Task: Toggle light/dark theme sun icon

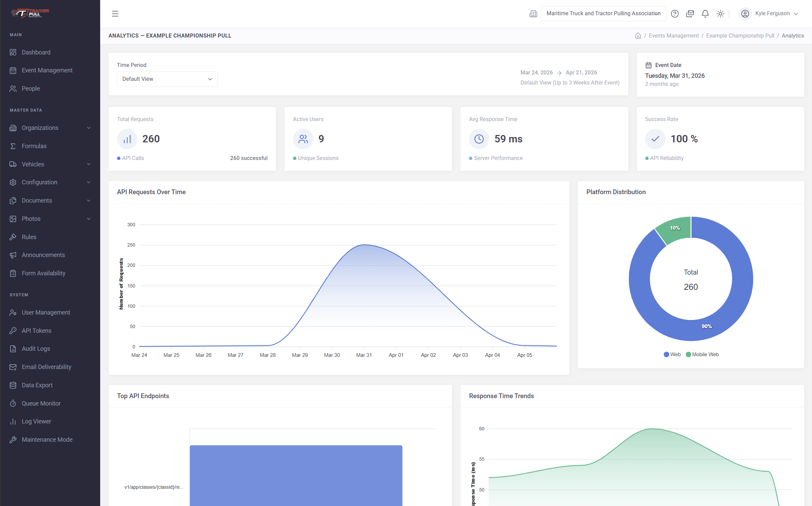Action: (x=720, y=14)
